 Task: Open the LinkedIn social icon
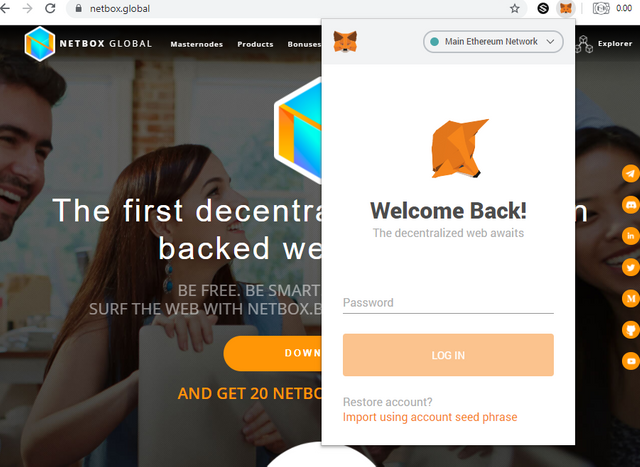630,236
